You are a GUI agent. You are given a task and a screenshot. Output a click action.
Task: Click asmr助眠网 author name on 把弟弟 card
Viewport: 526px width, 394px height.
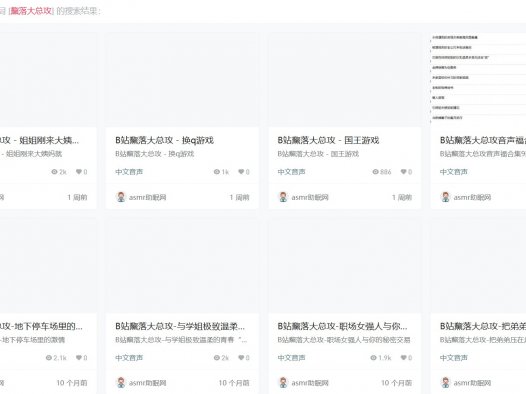point(472,383)
